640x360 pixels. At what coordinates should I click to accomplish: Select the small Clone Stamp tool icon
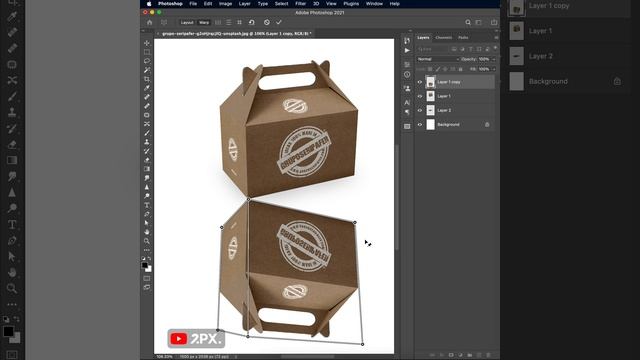coord(147,142)
